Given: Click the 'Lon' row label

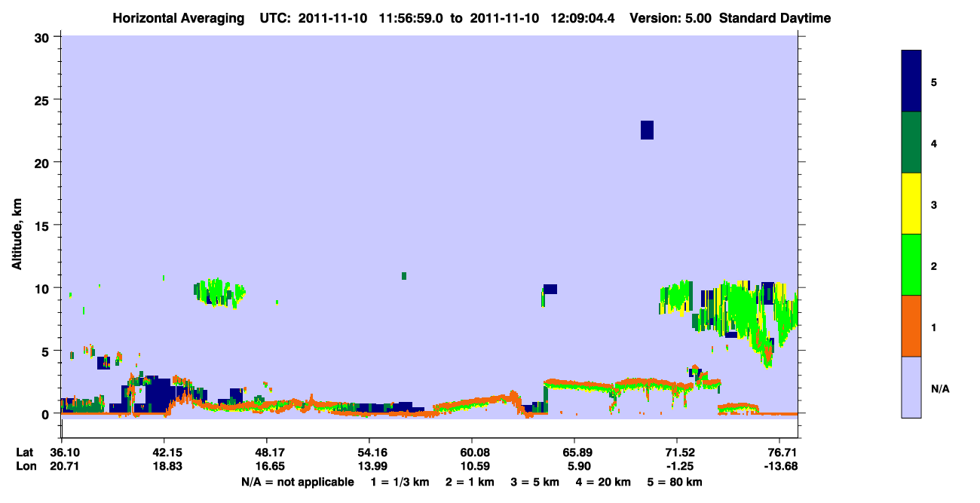Looking at the screenshot, I should (25, 466).
